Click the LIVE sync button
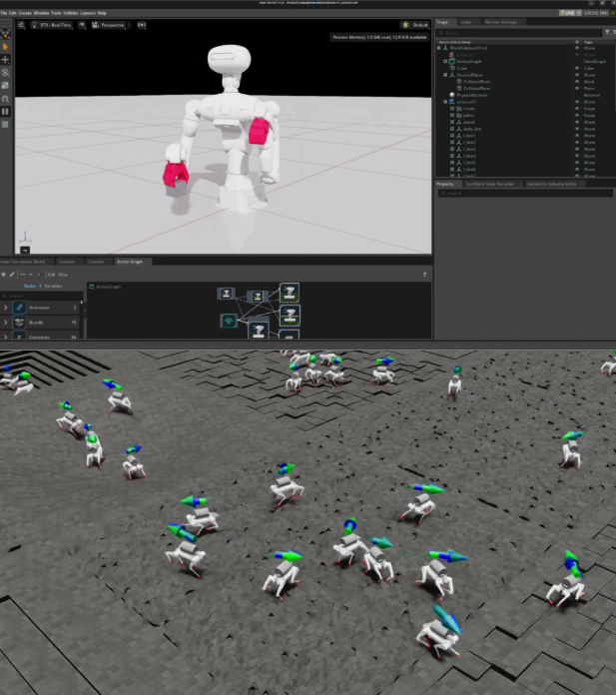Image resolution: width=616 pixels, height=695 pixels. (570, 13)
